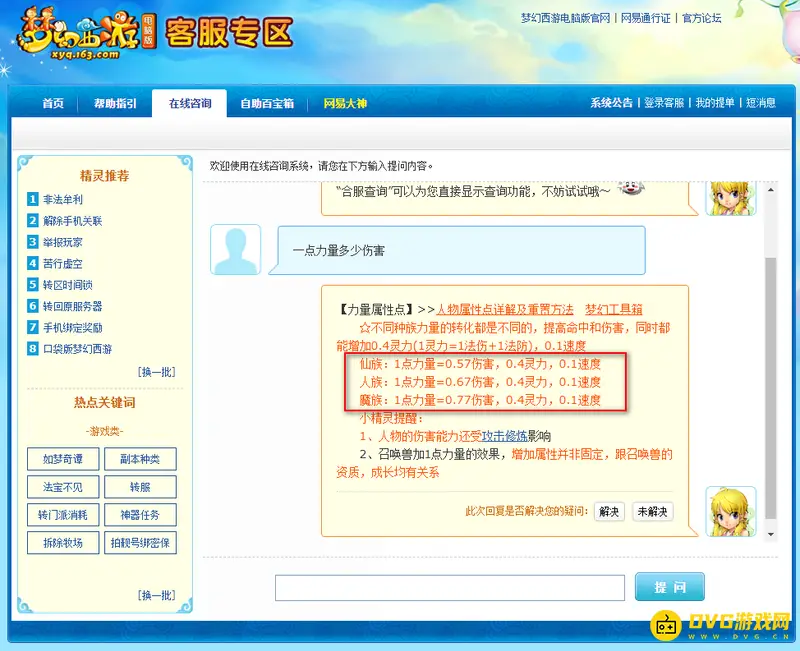
Task: Select recommended item 非法牟利
Action: (63, 199)
